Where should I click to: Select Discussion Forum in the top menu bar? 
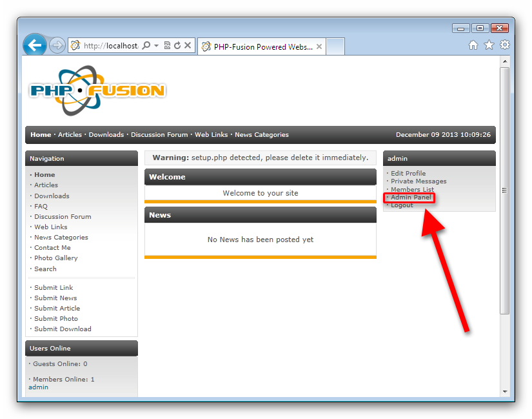(159, 135)
